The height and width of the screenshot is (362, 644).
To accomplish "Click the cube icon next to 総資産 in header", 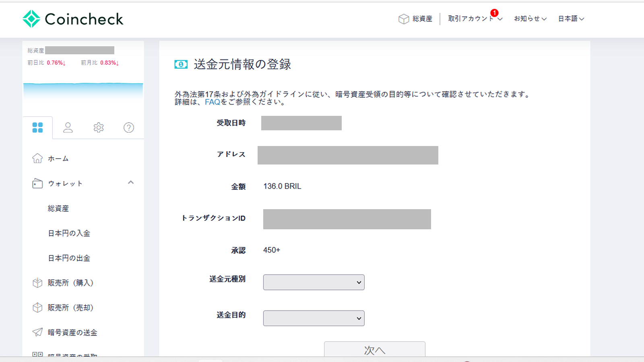I will [x=403, y=19].
